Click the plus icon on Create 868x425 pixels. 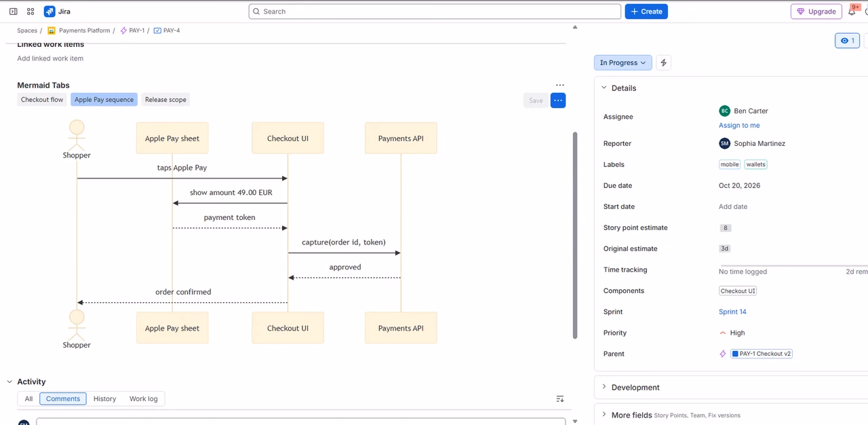pyautogui.click(x=635, y=12)
